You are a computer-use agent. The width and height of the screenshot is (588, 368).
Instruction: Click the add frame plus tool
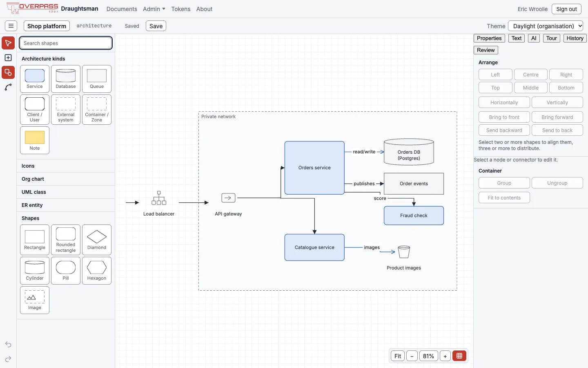(x=8, y=58)
